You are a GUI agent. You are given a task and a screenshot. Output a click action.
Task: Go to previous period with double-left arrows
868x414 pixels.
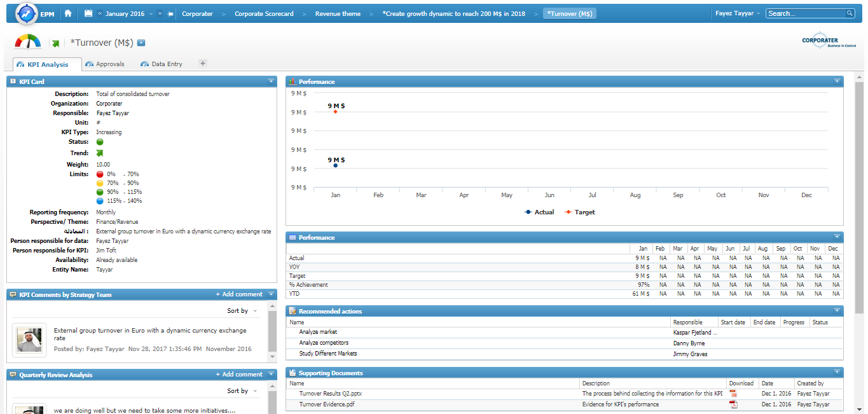(x=100, y=13)
